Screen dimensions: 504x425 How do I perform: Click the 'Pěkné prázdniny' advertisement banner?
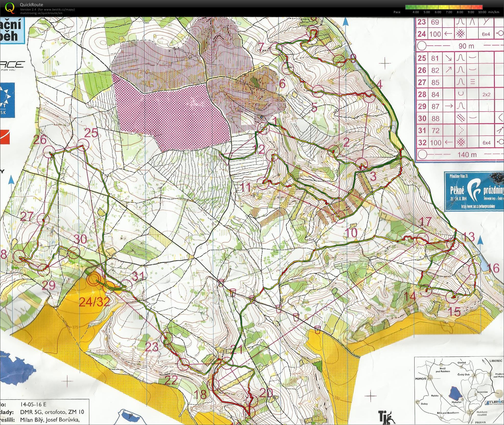[474, 191]
